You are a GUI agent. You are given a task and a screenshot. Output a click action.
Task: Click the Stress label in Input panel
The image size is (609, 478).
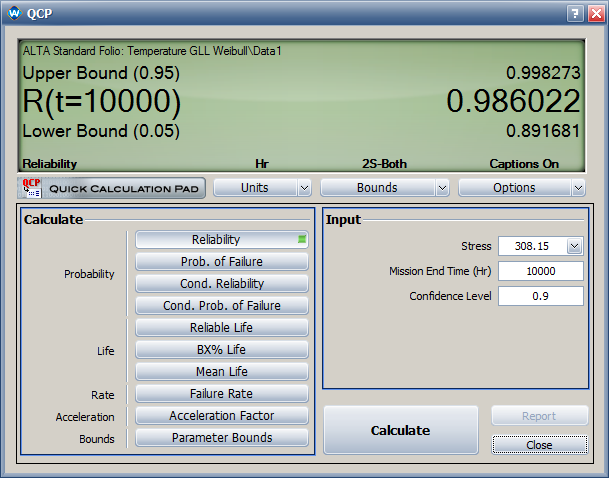476,246
